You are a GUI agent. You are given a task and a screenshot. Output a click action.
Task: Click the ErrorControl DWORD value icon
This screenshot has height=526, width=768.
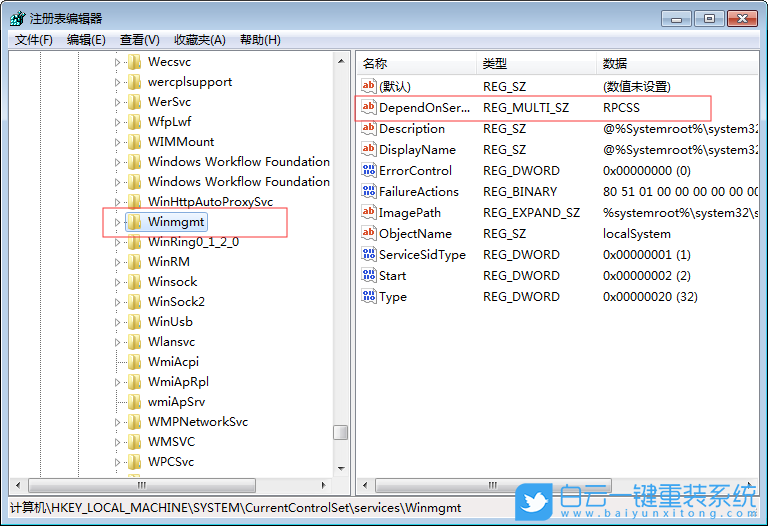(x=368, y=170)
